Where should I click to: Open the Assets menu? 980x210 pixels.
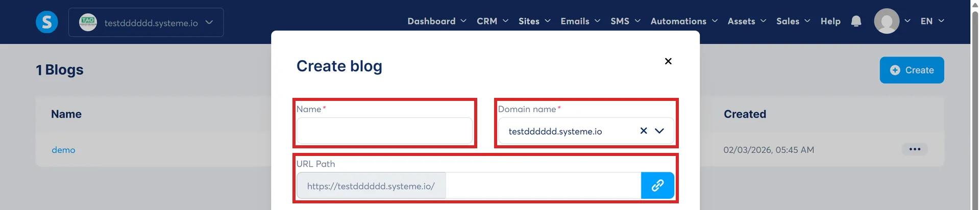click(x=747, y=21)
